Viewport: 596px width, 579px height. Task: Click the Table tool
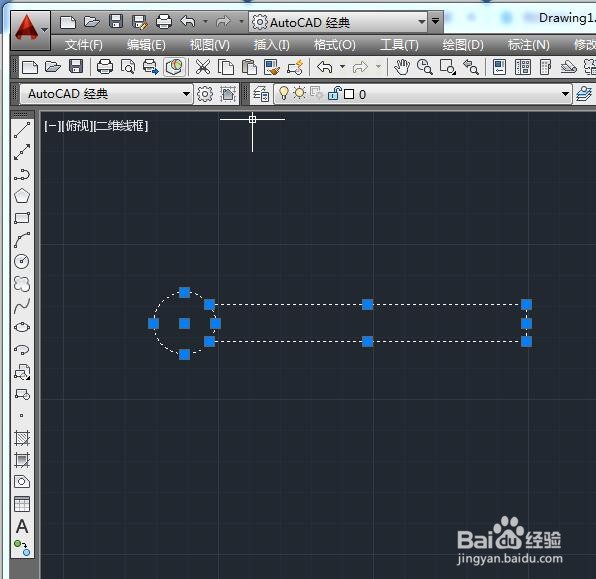click(22, 504)
